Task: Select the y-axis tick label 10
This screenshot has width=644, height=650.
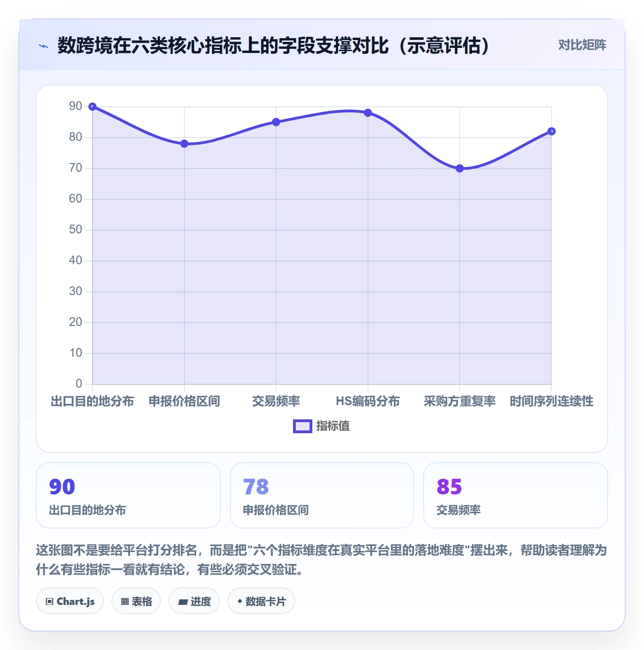Action: tap(75, 353)
